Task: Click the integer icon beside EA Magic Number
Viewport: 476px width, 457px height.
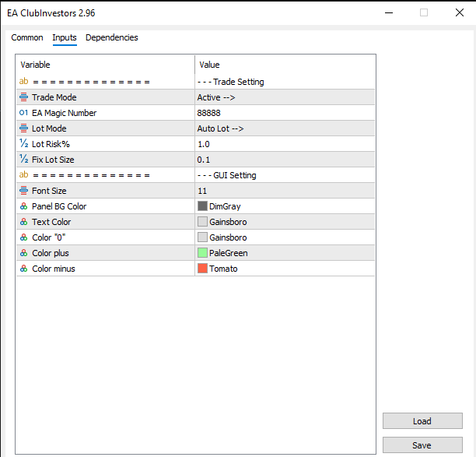Action: 23,113
